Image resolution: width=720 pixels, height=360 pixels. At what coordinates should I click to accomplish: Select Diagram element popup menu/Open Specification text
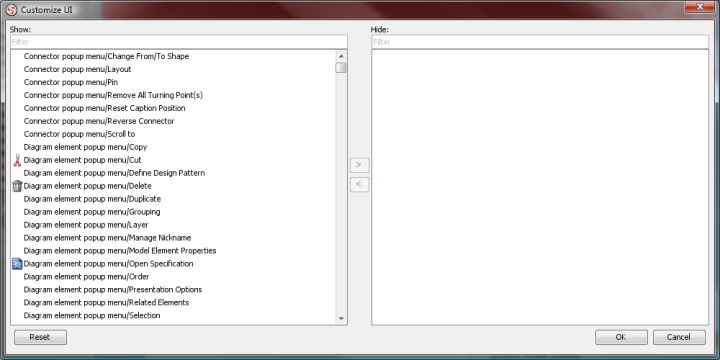tap(108, 264)
